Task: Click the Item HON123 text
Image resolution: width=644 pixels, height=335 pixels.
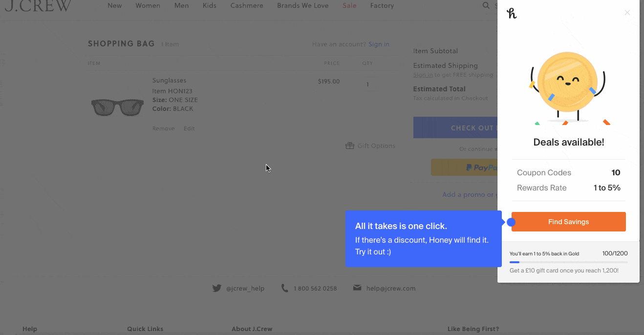Action: 172,91
